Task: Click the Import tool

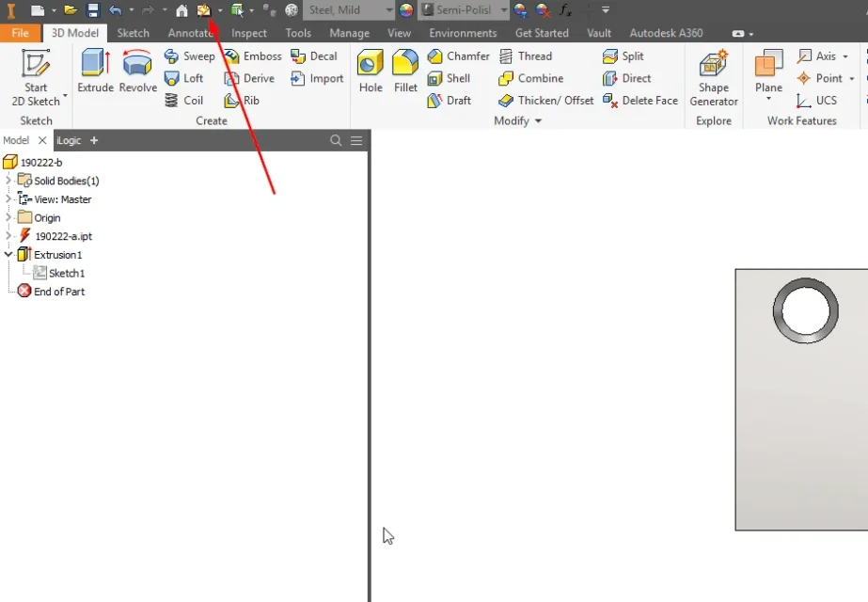Action: (317, 78)
